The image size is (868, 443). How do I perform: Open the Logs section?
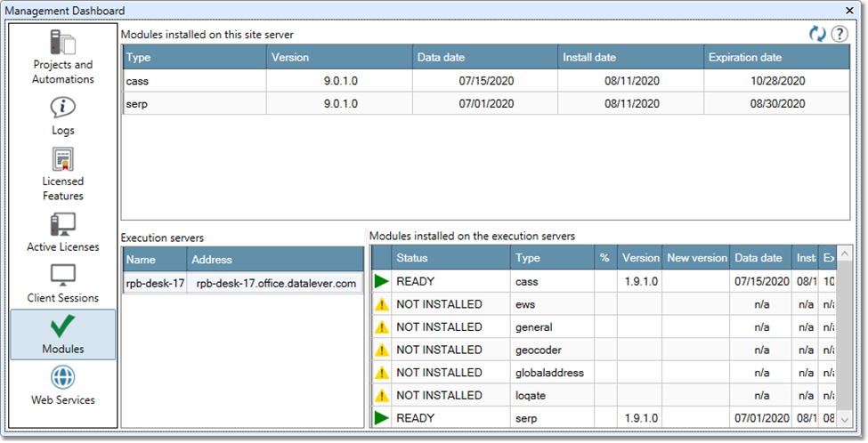(x=63, y=116)
